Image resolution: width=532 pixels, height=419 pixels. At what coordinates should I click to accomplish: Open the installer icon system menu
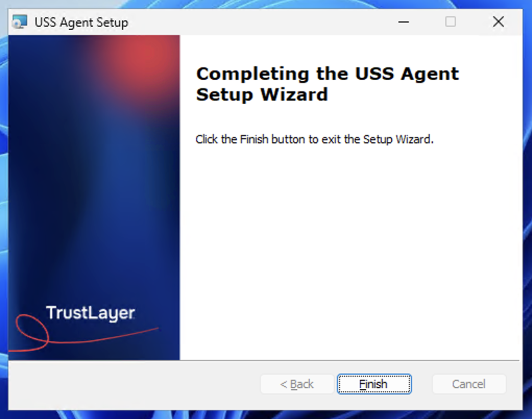[x=20, y=22]
